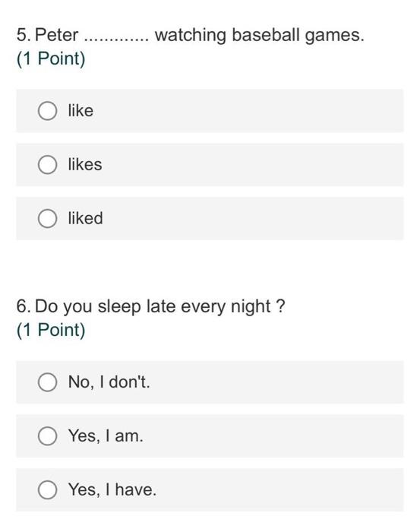Click the "likes" answer text label
Image resolution: width=420 pixels, height=532 pixels.
pos(85,164)
